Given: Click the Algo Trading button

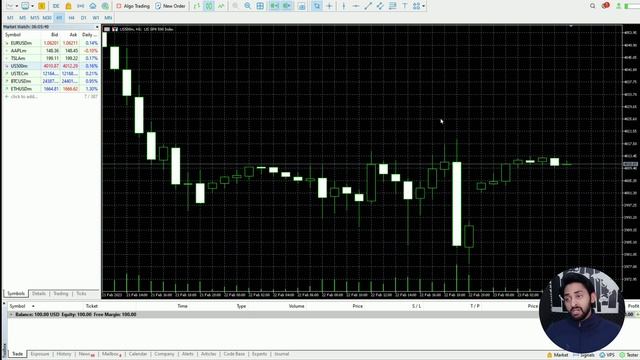Looking at the screenshot, I should tap(133, 6).
